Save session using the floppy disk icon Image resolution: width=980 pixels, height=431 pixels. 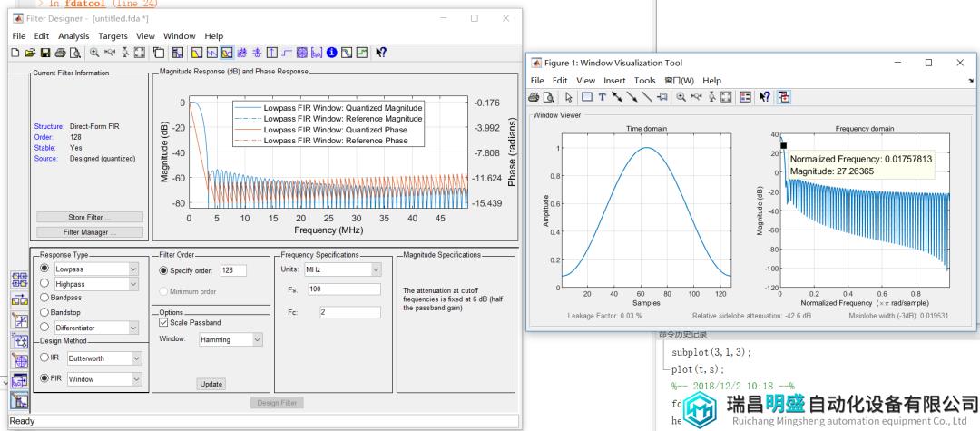tap(45, 54)
